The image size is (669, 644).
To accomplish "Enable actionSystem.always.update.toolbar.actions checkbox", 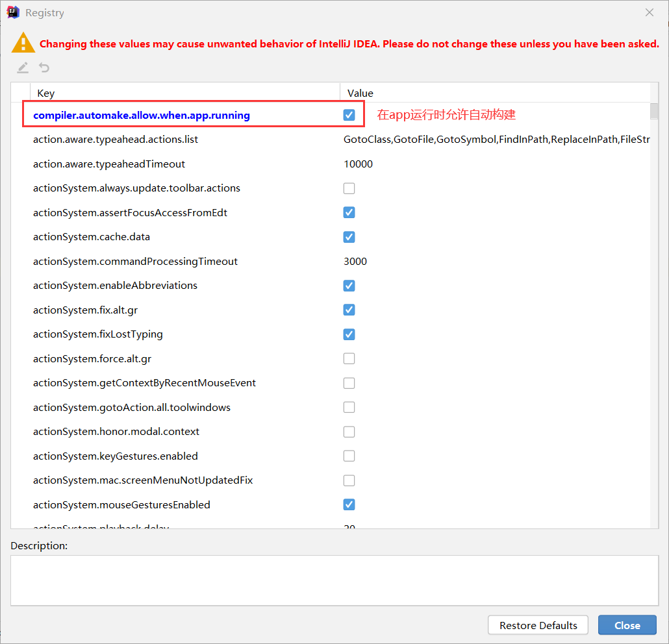I will (x=349, y=188).
